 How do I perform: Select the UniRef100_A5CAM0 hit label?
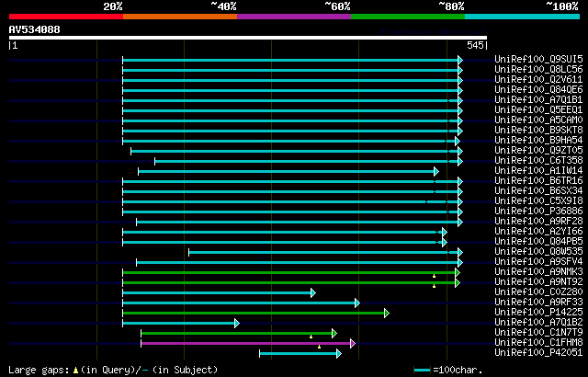[x=538, y=120]
